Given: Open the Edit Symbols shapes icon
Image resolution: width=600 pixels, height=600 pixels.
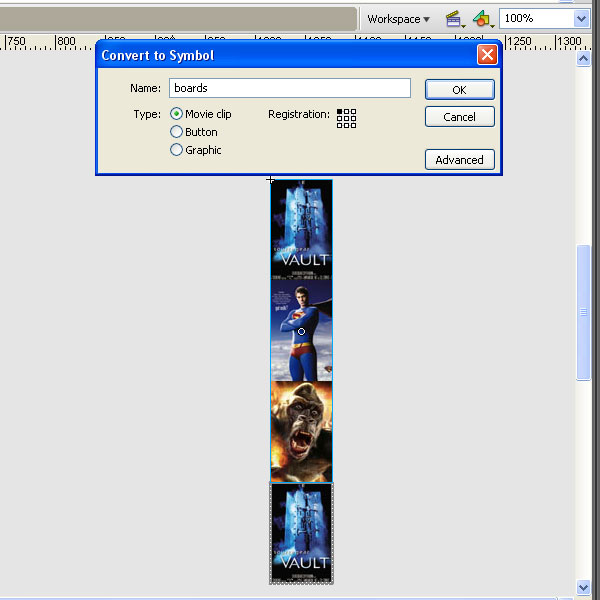Looking at the screenshot, I should 483,19.
